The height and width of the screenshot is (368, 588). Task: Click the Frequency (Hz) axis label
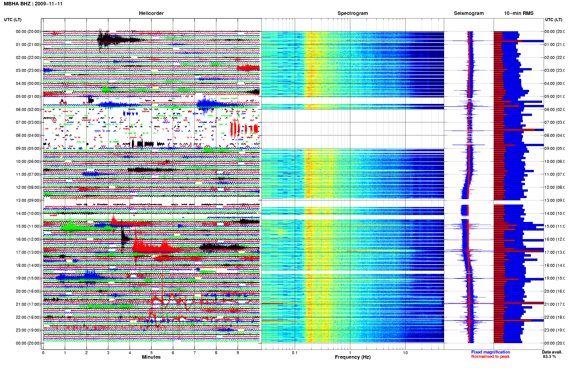tap(353, 357)
